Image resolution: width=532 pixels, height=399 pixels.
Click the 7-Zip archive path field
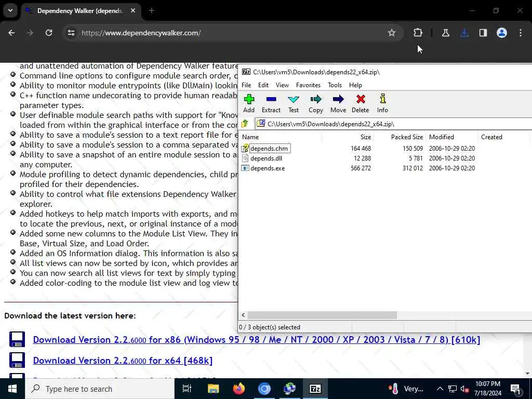click(394, 124)
